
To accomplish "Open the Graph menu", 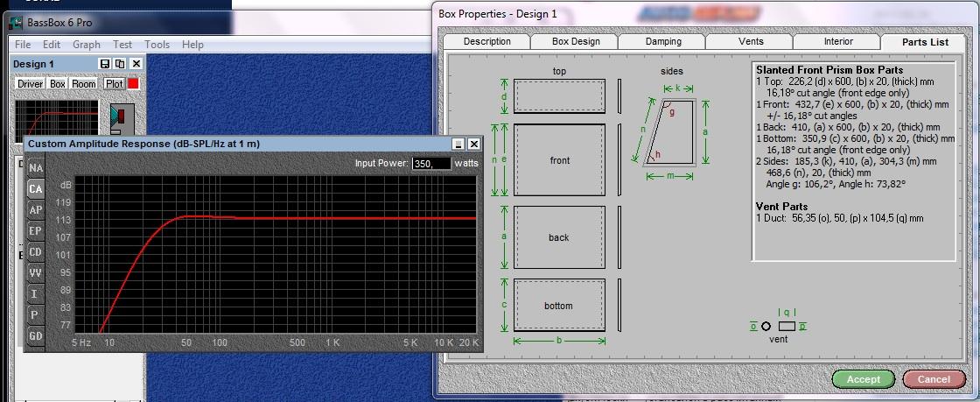I will pyautogui.click(x=87, y=45).
